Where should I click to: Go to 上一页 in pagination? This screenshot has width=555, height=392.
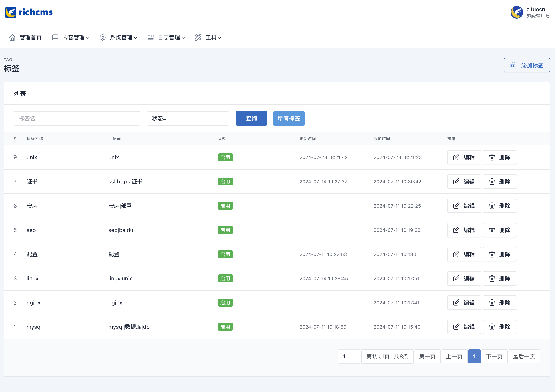[x=454, y=356]
